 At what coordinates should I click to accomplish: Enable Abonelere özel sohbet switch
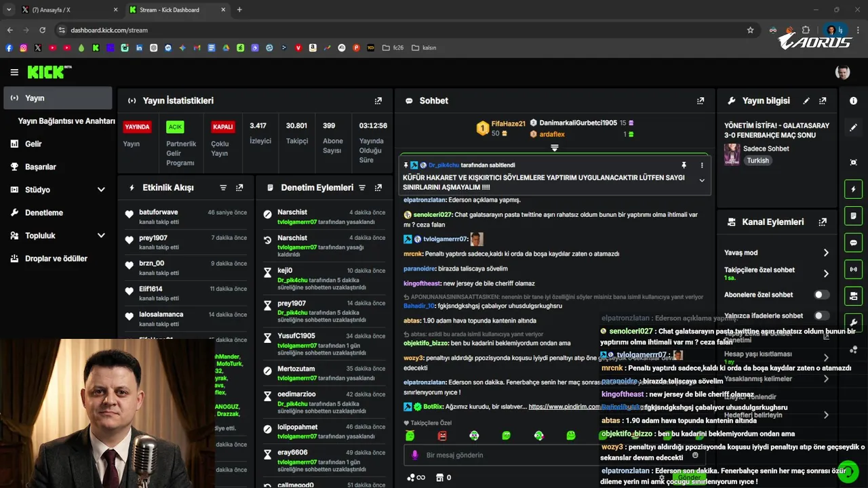[x=821, y=295]
